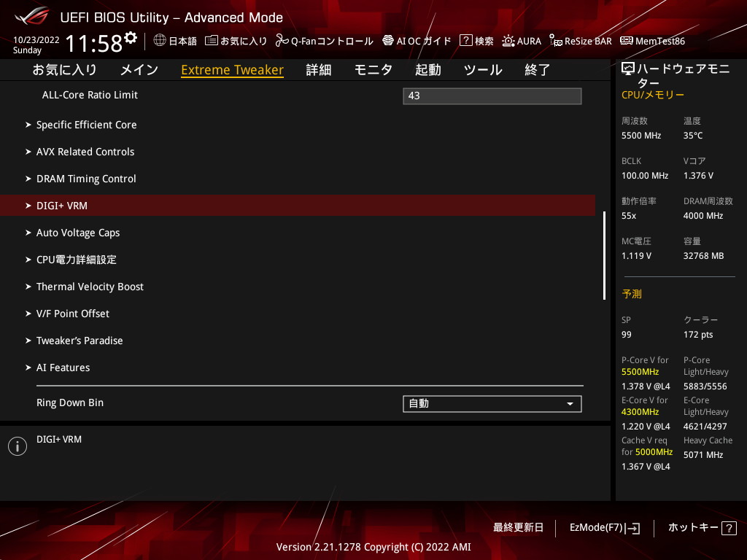The image size is (747, 560).
Task: Click the 10/23/2022 date text
Action: [x=36, y=40]
